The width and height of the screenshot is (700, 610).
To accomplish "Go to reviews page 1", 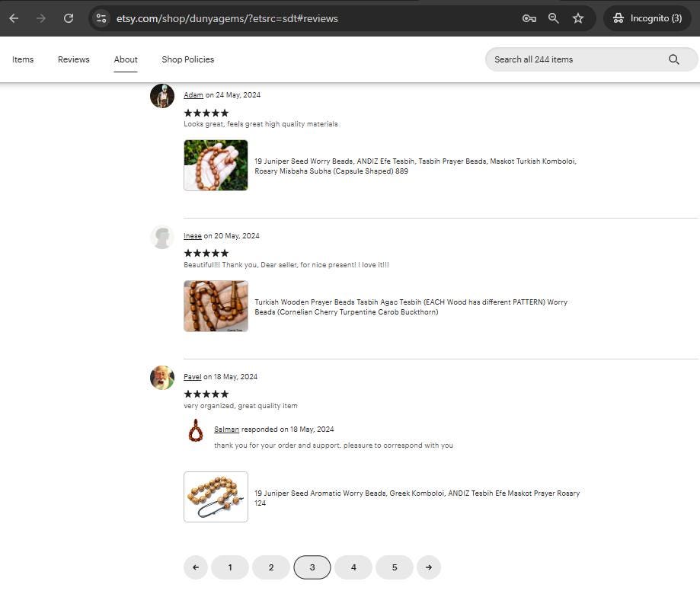I will (230, 567).
